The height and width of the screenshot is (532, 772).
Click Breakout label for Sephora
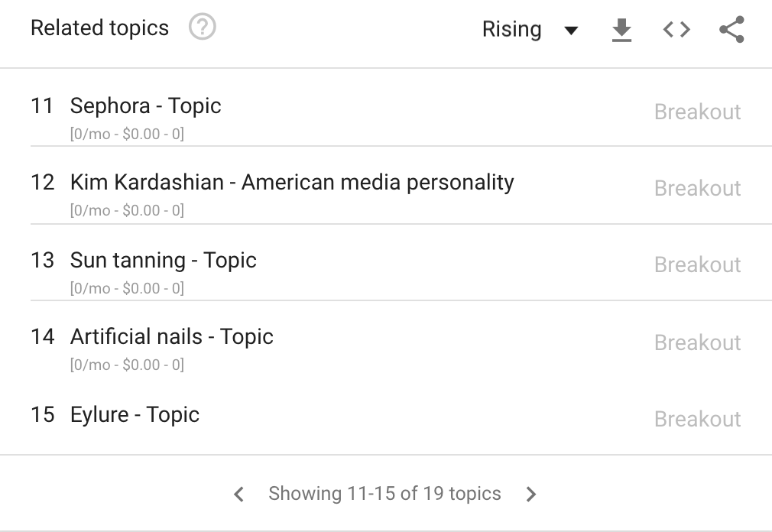(x=697, y=112)
